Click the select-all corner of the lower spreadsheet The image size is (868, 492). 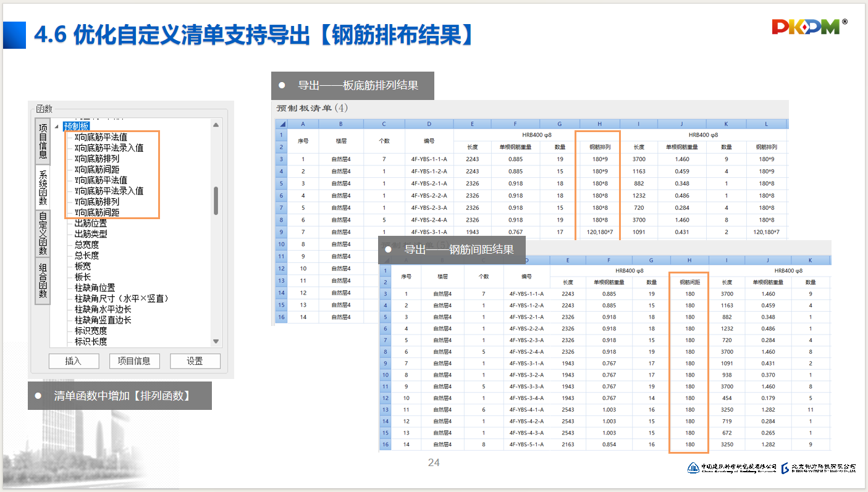coord(385,259)
